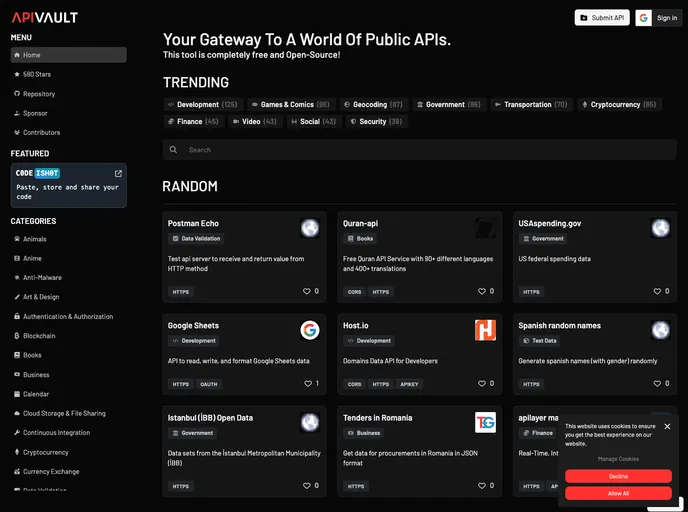The image size is (688, 512).
Task: Open the Continuous Integration category
Action: (52, 433)
